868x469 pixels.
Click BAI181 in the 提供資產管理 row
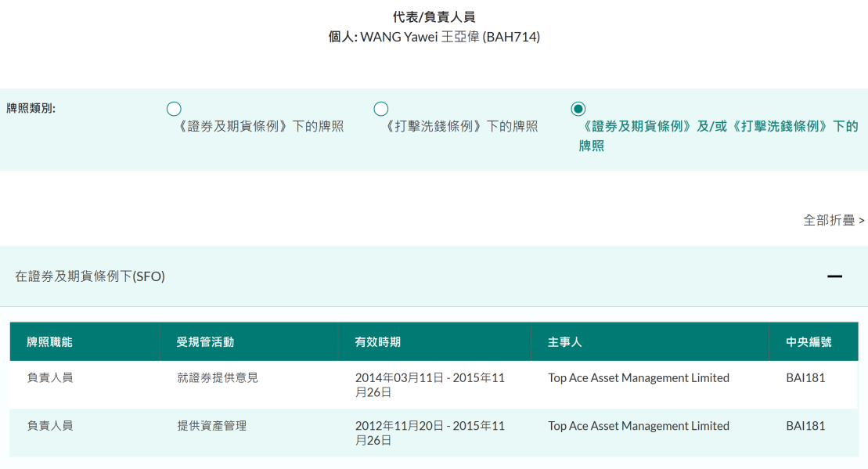[x=805, y=426]
